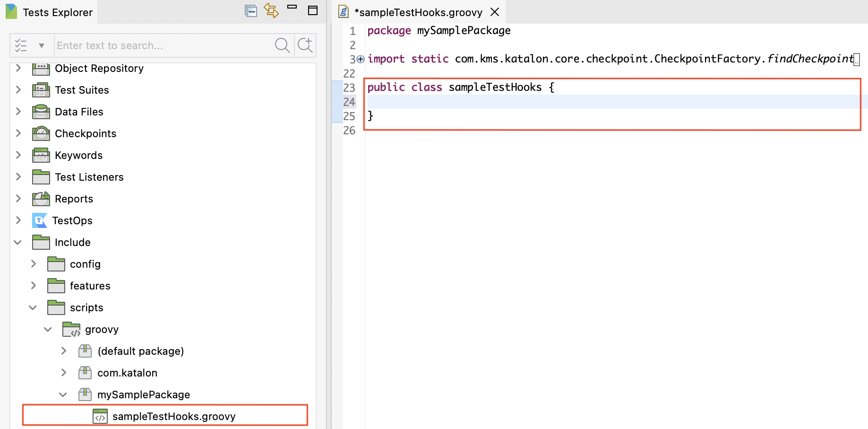Expand the Test Suites tree node

point(18,90)
